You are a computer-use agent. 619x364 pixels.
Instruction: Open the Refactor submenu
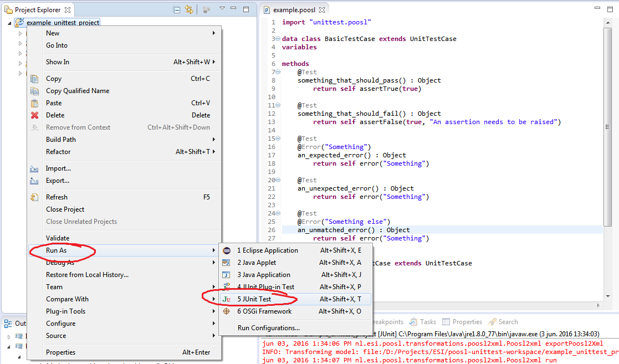click(x=124, y=152)
